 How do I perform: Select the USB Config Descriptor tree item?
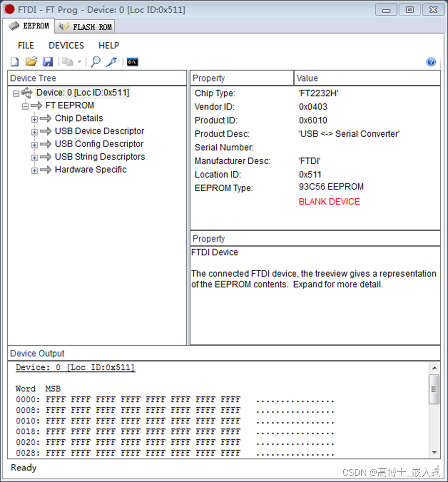coord(99,144)
